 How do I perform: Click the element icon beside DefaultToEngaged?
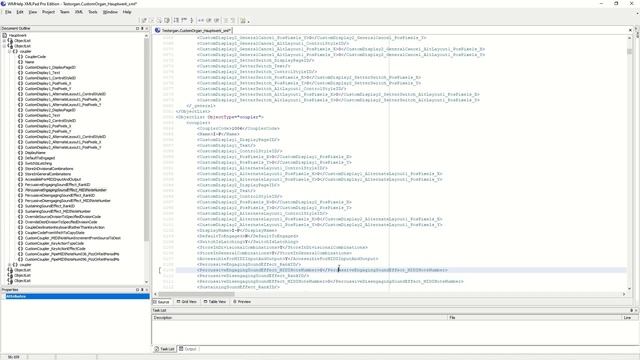20,158
